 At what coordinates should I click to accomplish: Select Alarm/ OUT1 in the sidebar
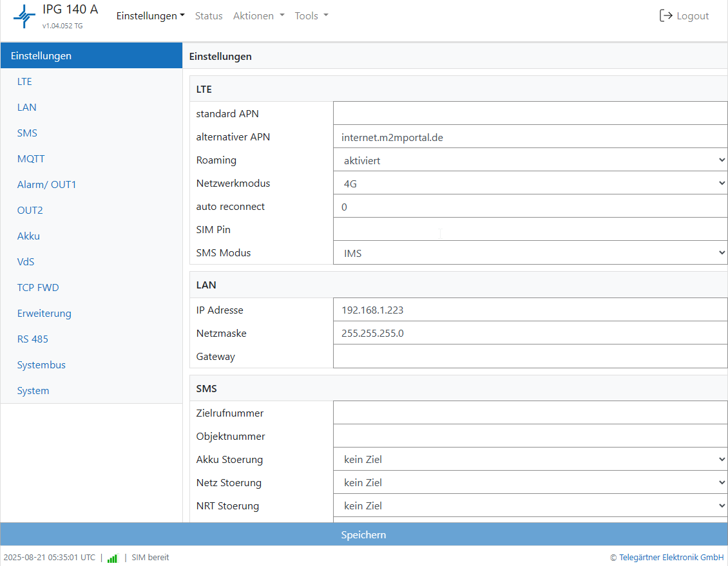[x=46, y=185]
